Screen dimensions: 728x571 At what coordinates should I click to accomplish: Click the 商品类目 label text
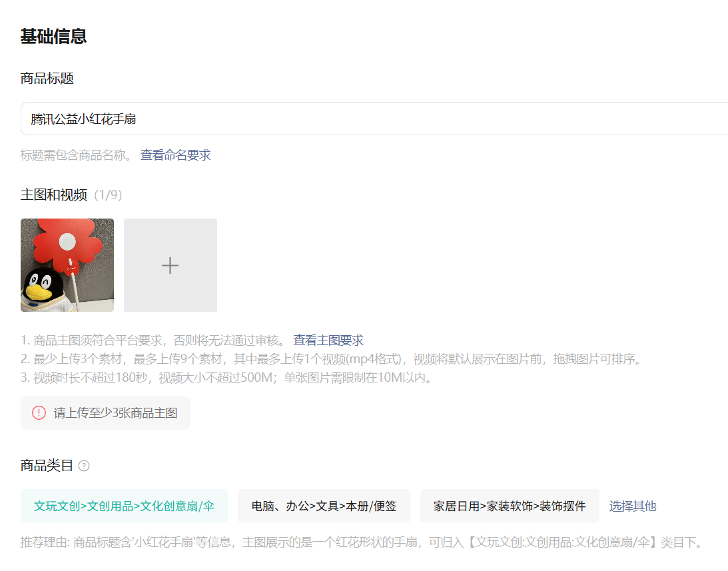pyautogui.click(x=47, y=466)
